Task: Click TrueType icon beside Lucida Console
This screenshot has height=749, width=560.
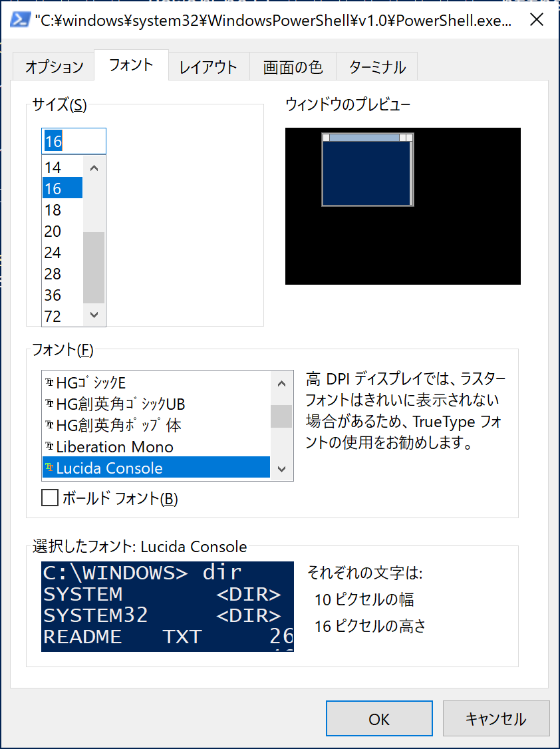Action: point(50,468)
